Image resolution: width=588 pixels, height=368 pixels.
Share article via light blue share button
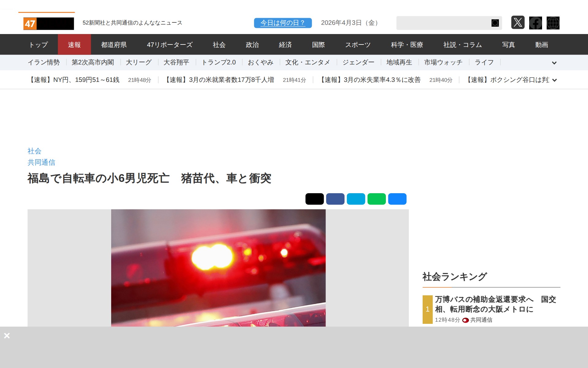coord(356,199)
